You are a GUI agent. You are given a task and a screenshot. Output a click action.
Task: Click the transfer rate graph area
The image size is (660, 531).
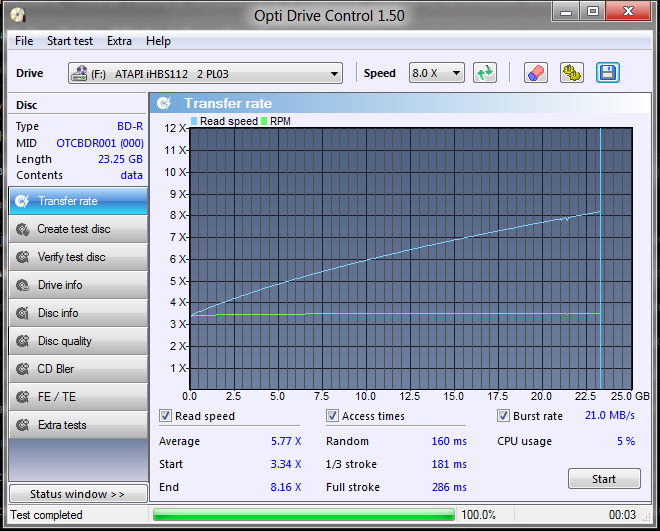[411, 259]
